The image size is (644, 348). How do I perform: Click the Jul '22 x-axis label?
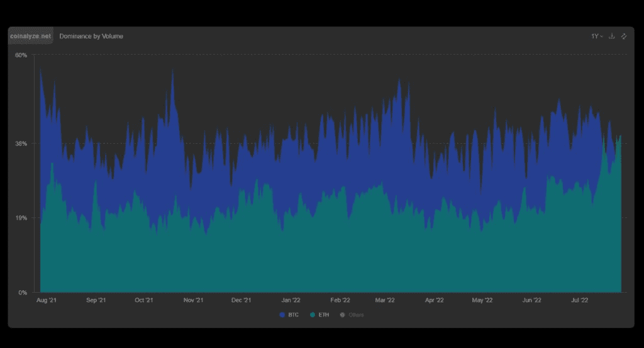[579, 300]
